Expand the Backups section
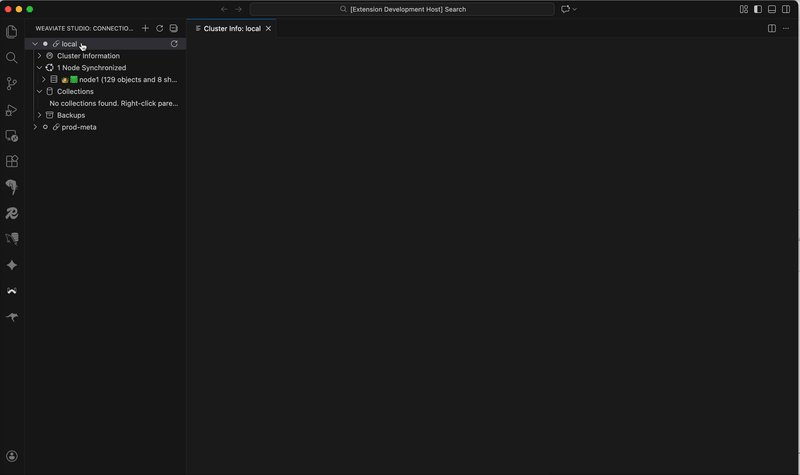The width and height of the screenshot is (800, 475). tap(39, 115)
